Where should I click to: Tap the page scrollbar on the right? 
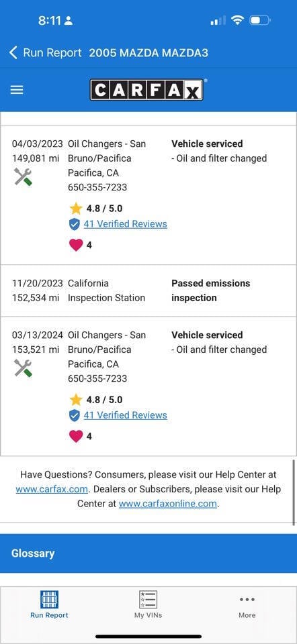(x=294, y=492)
